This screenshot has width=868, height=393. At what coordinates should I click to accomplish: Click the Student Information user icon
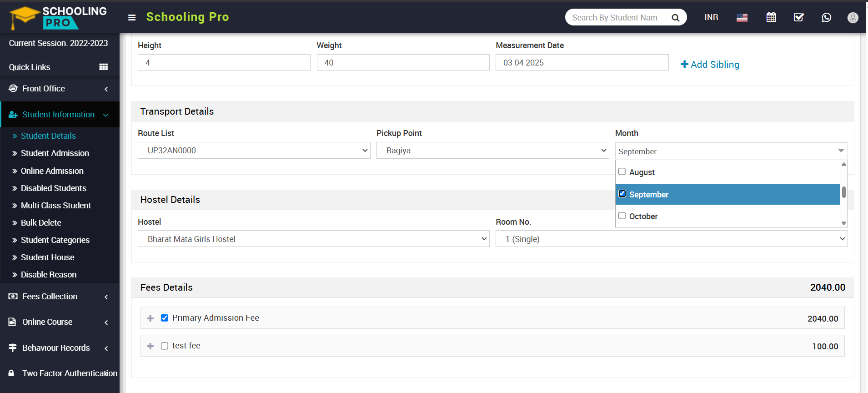click(x=13, y=115)
